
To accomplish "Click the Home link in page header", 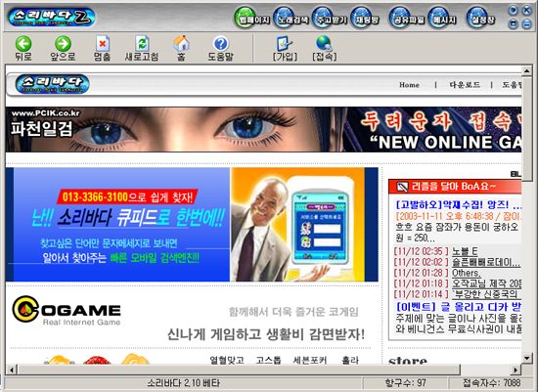I will coord(409,85).
